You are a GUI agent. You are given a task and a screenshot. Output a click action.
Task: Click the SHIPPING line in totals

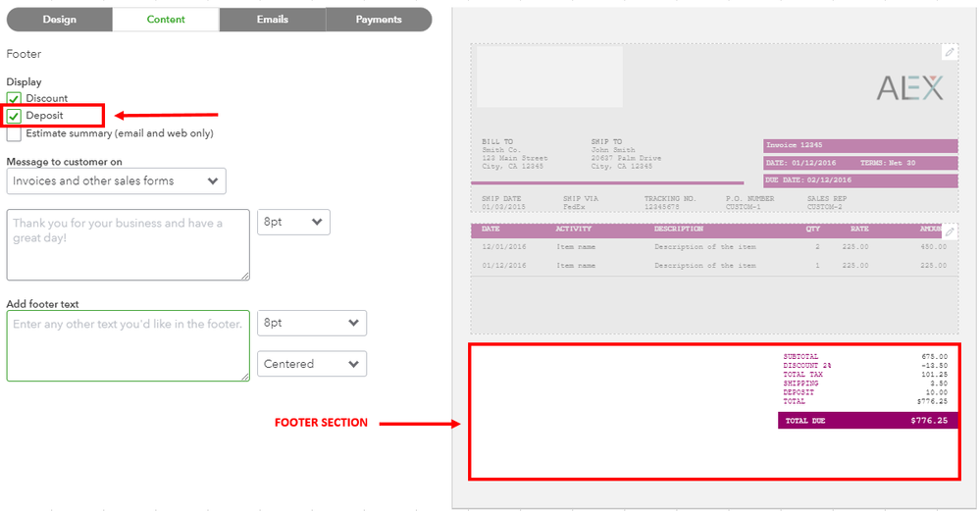tap(865, 383)
